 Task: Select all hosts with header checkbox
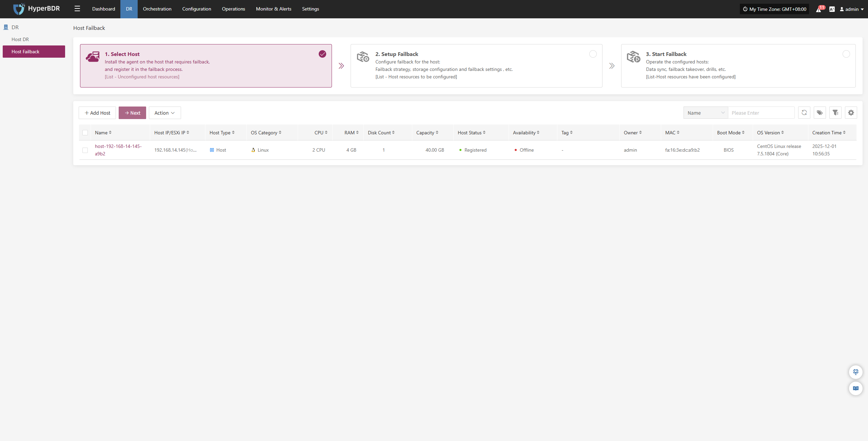[x=85, y=133]
